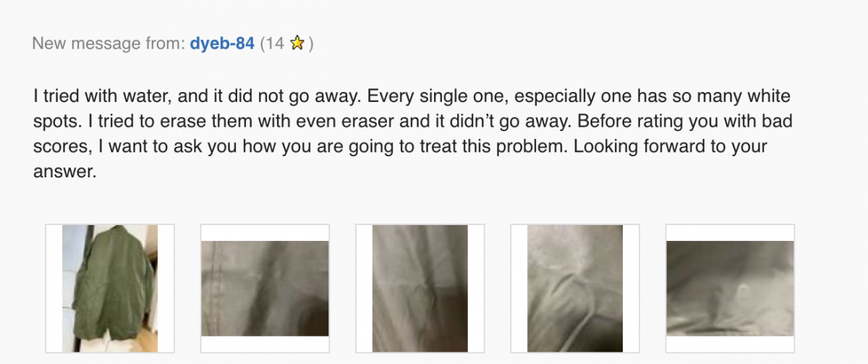Open the last attached photo thumbnail
The width and height of the screenshot is (868, 364).
[x=729, y=288]
